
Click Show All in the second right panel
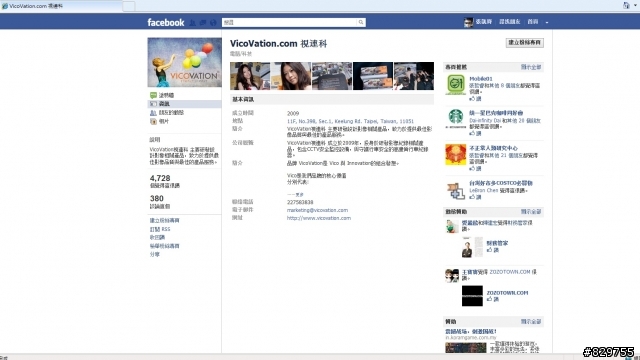point(531,211)
